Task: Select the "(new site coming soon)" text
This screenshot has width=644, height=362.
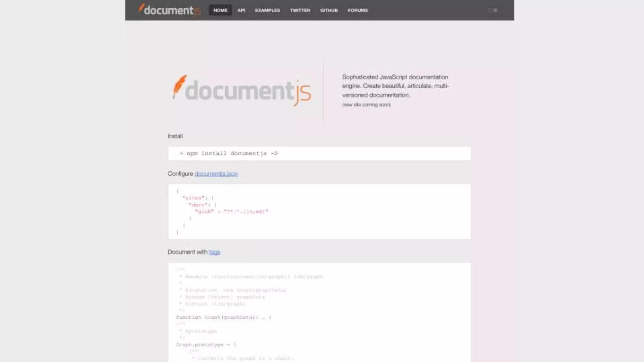Action: point(366,105)
